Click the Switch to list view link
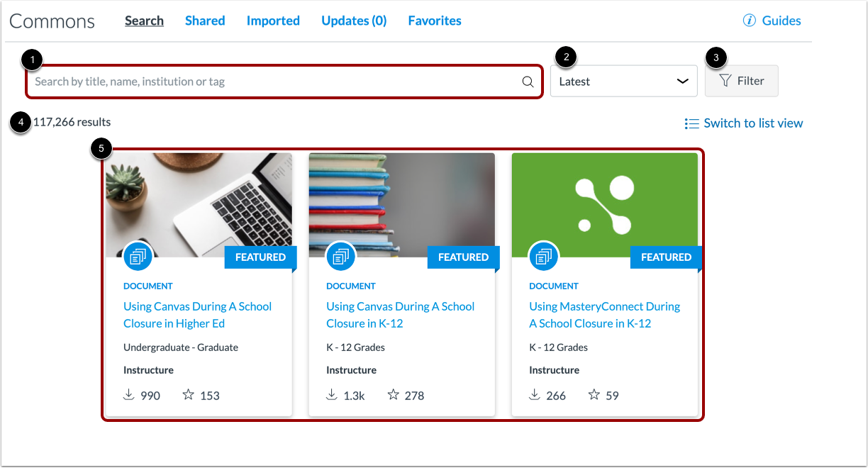Screen dimensions: 868x468 [753, 123]
